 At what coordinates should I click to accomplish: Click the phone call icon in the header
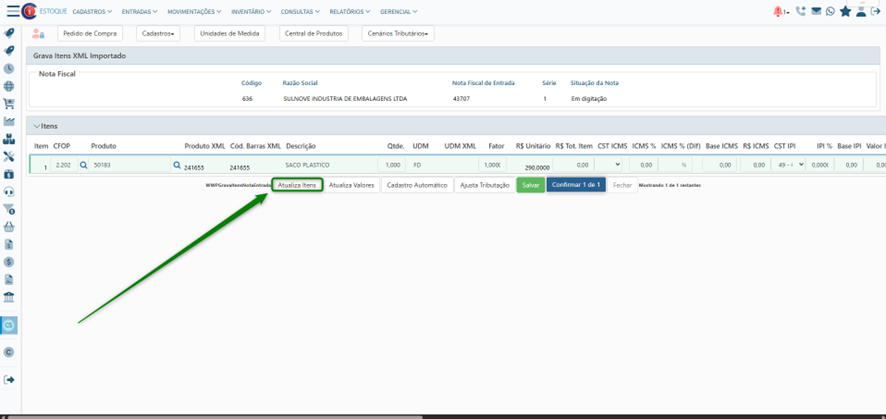801,12
